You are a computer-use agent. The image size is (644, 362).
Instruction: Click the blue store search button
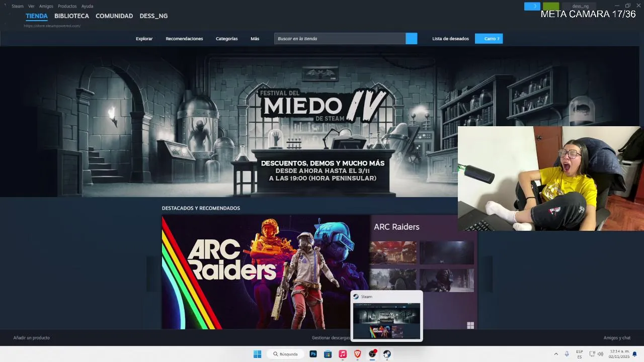pyautogui.click(x=412, y=39)
